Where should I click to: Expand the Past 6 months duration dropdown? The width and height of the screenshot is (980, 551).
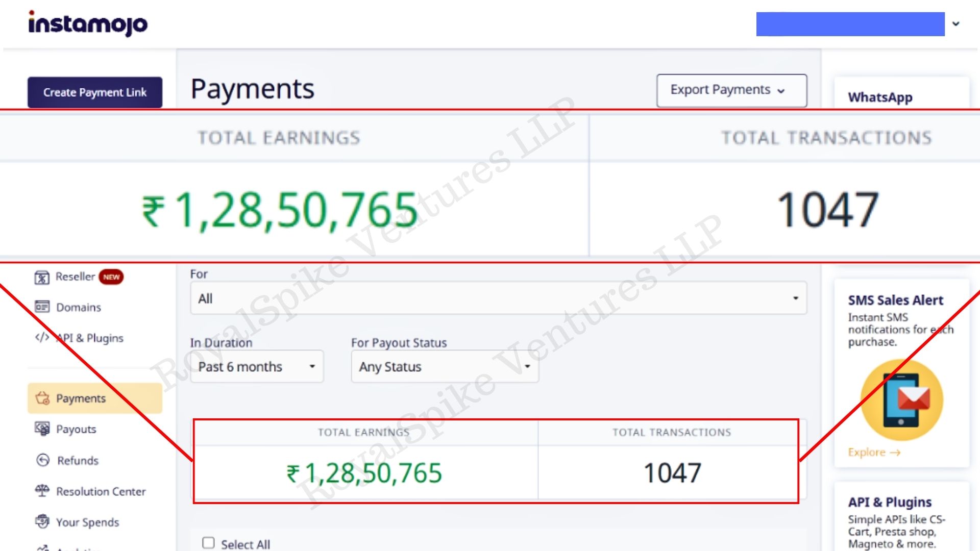pos(257,367)
